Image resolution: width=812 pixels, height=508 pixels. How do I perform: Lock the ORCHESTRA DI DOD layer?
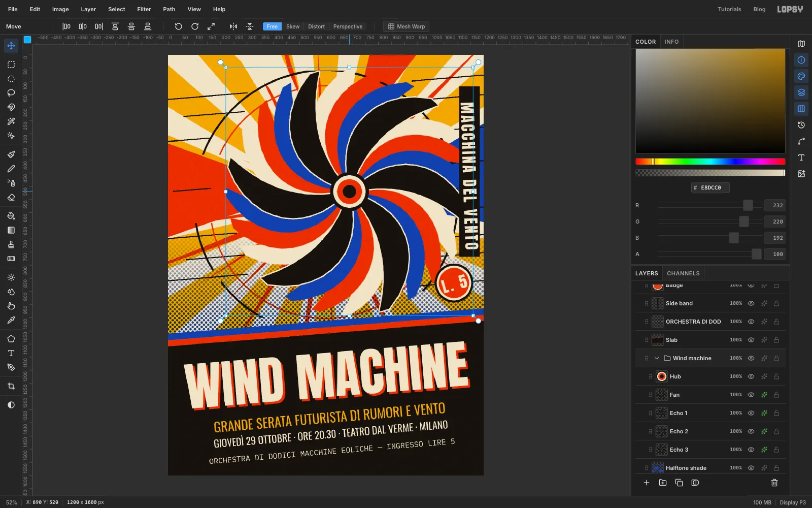click(776, 322)
